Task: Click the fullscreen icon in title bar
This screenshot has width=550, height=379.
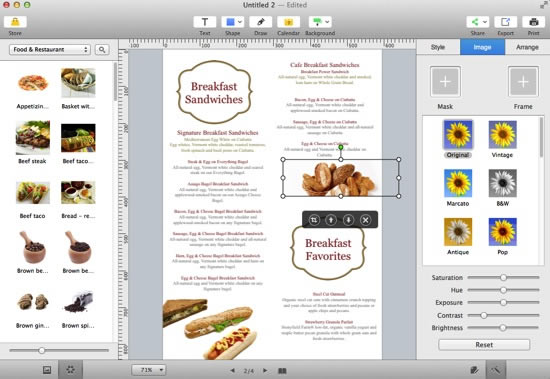Action: click(543, 5)
